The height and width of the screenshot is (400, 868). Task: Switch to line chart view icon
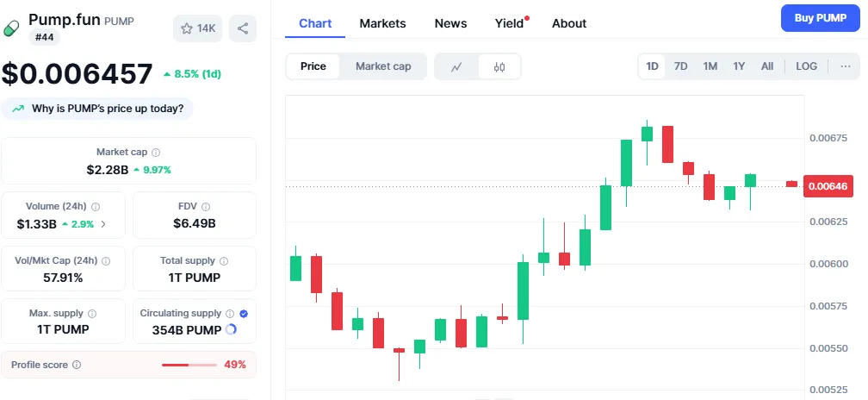pyautogui.click(x=456, y=66)
